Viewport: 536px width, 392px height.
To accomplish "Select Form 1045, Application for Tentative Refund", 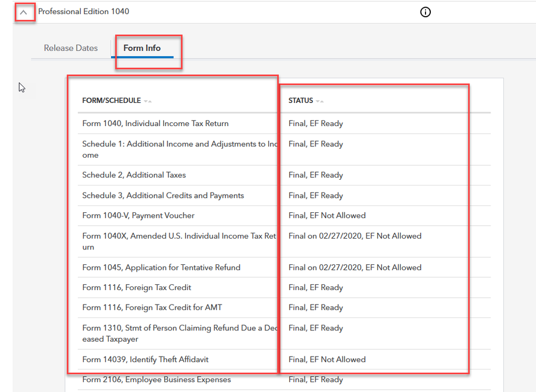I will [x=161, y=268].
